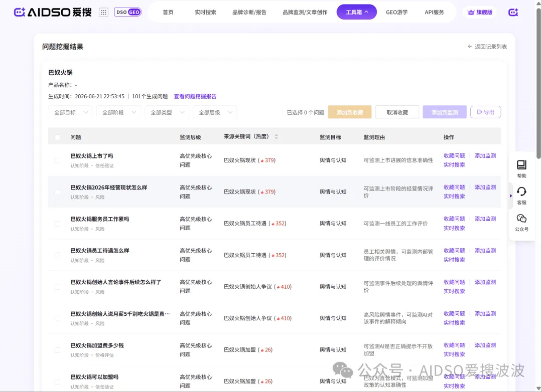Viewport: 542px width, 392px height.
Task: Open the 全部阶段 dropdown
Action: point(118,112)
